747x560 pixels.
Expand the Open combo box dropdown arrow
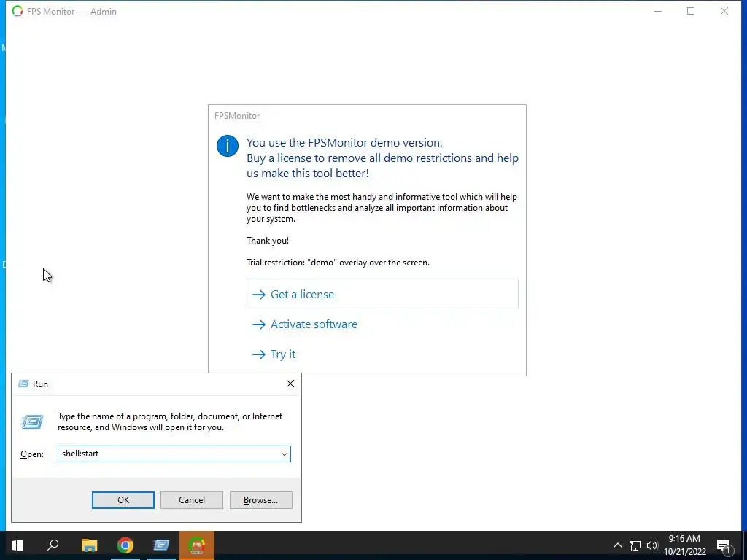284,454
